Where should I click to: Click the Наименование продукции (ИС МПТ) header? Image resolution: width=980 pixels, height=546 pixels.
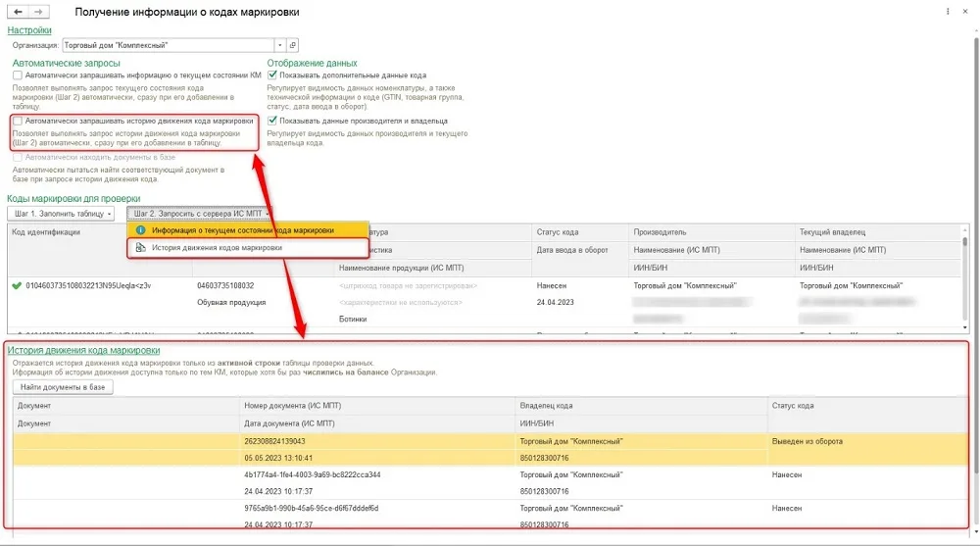pyautogui.click(x=401, y=268)
